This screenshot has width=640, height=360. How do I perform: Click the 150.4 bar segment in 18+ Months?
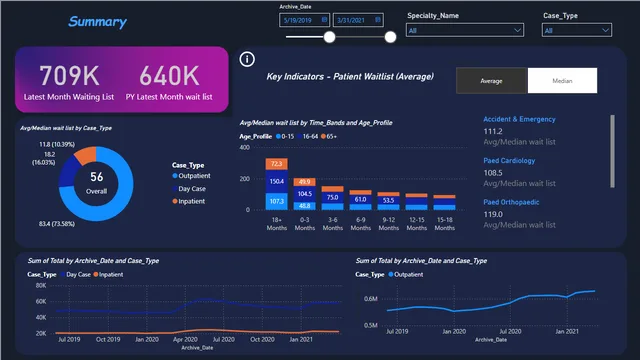pyautogui.click(x=276, y=181)
